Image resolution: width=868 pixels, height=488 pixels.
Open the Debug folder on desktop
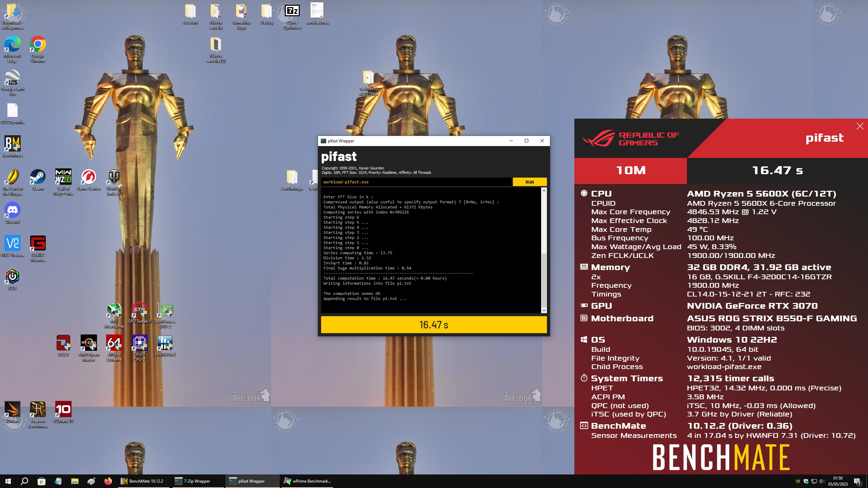point(267,14)
